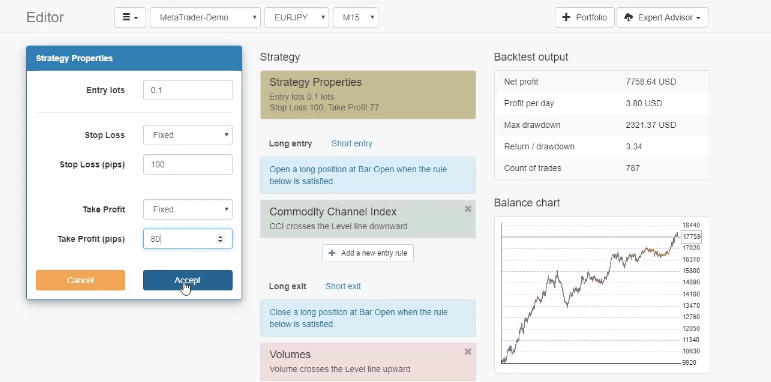Expand the Stop Loss type dropdown
Viewport: 771px width, 382px height.
[188, 135]
